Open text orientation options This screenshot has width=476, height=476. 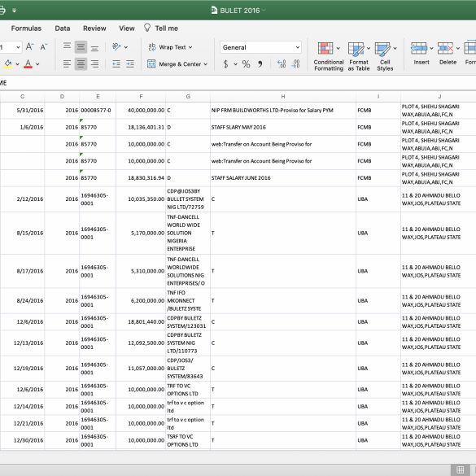click(116, 46)
